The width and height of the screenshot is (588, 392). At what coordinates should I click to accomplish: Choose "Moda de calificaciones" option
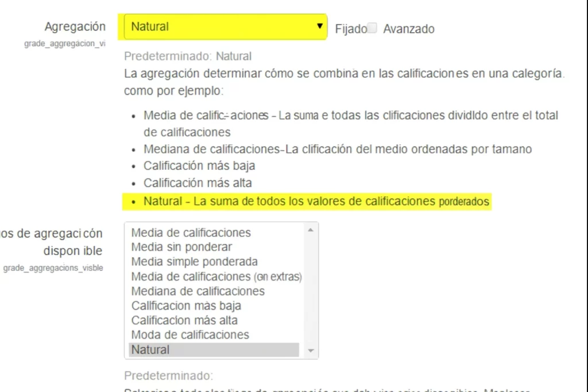click(189, 335)
